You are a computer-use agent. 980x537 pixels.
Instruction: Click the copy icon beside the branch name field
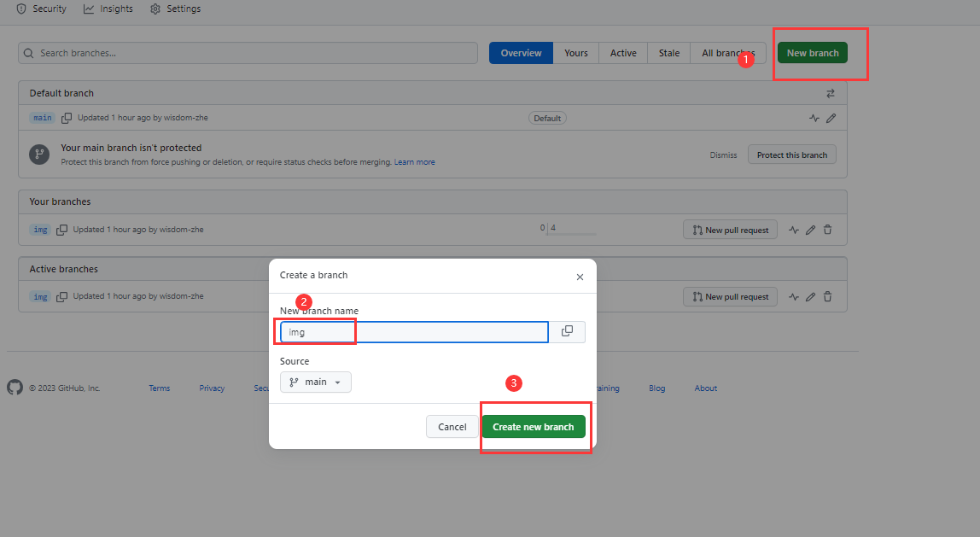coord(567,331)
